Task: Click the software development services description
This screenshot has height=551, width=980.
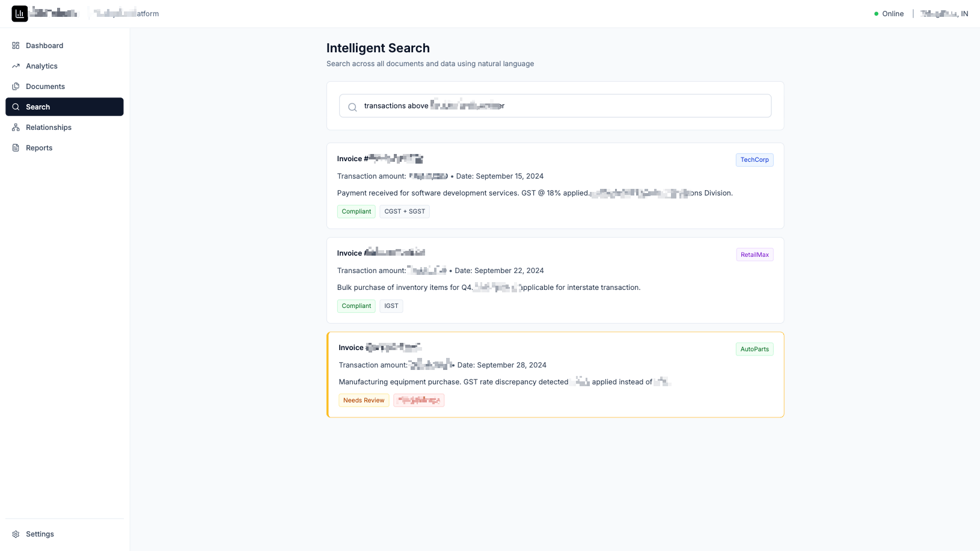Action: (x=535, y=193)
